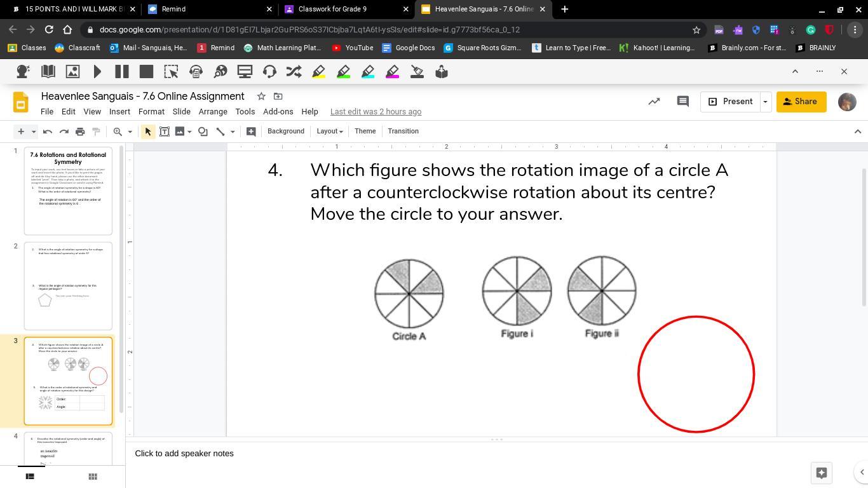Select the Text box tool

tap(164, 132)
